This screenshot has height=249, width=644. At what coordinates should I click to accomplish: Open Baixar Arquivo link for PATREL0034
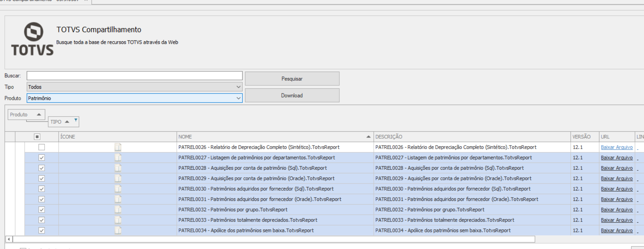click(x=616, y=230)
